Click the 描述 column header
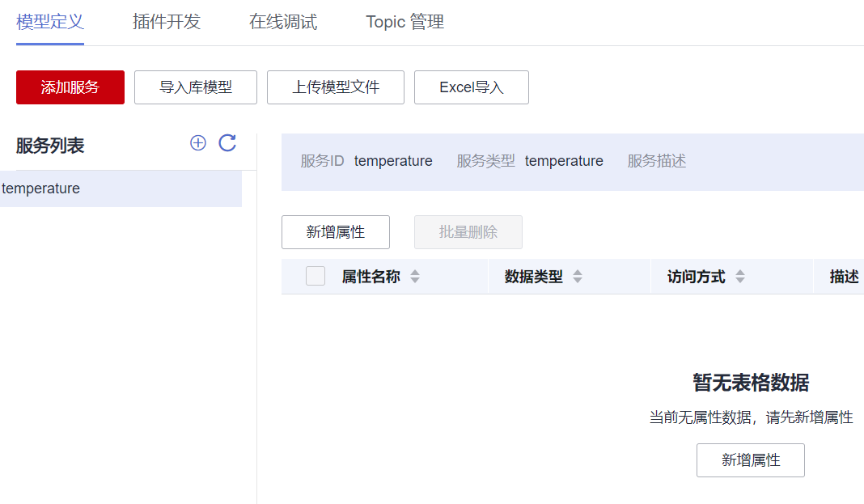 (x=844, y=277)
